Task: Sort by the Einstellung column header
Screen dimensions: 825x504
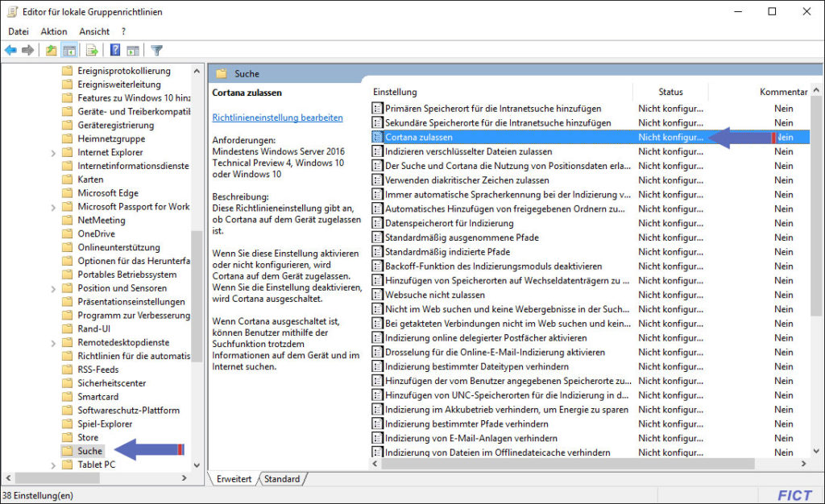Action: 395,92
